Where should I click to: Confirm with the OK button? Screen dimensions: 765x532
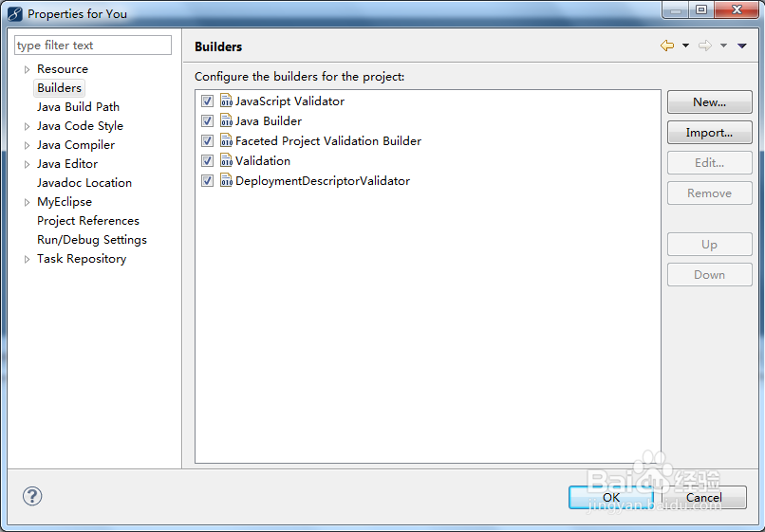tap(611, 497)
